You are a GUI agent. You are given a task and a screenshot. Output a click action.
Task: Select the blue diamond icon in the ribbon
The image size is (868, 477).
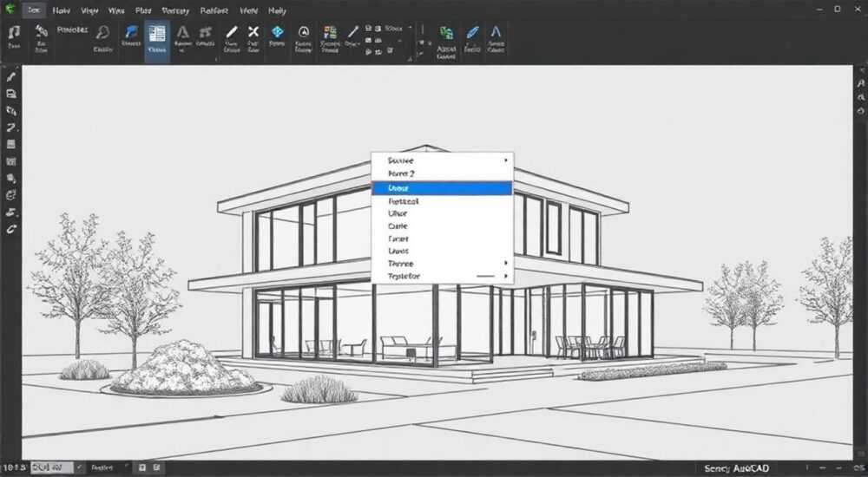pos(277,31)
